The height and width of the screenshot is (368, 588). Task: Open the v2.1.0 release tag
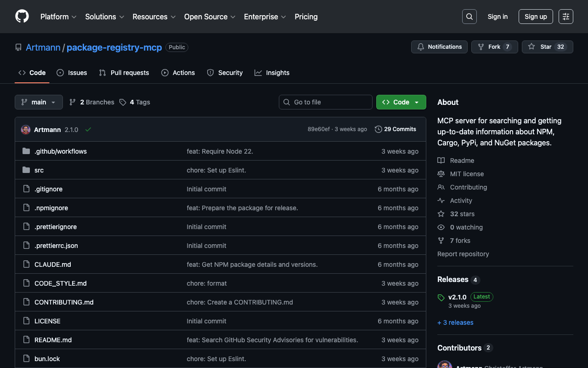(x=457, y=297)
